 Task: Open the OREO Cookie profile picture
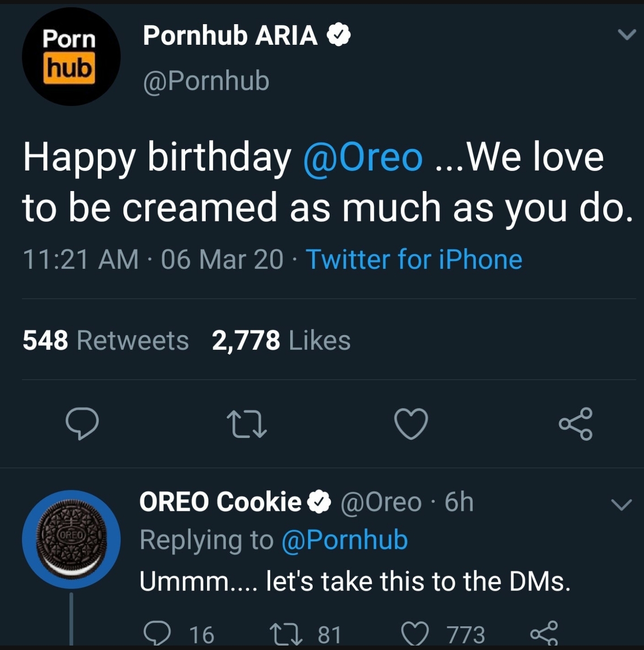[x=71, y=539]
